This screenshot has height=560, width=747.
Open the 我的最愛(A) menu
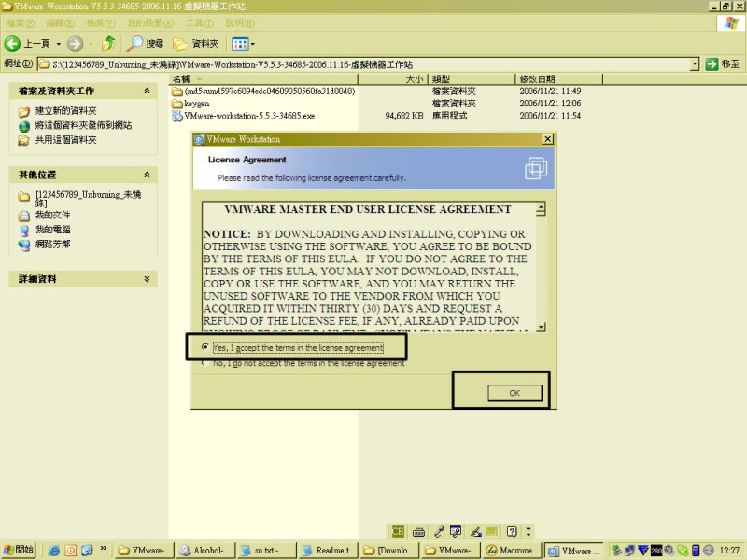[x=150, y=22]
